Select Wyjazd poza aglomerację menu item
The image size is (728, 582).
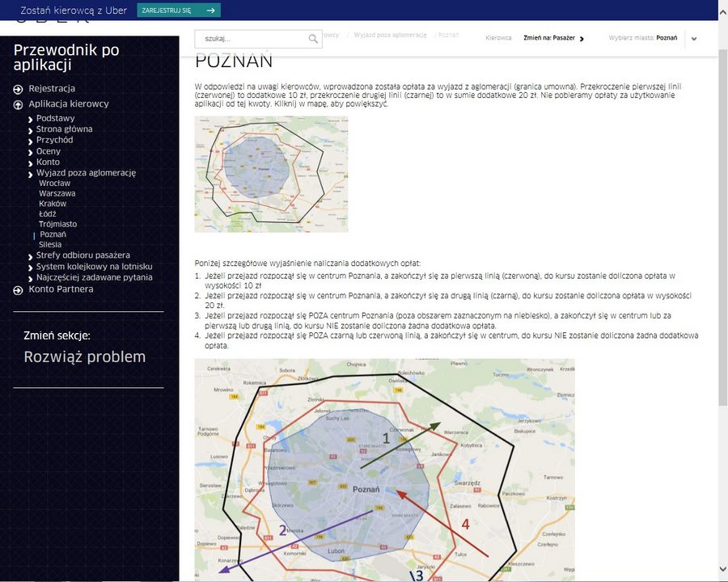click(86, 173)
